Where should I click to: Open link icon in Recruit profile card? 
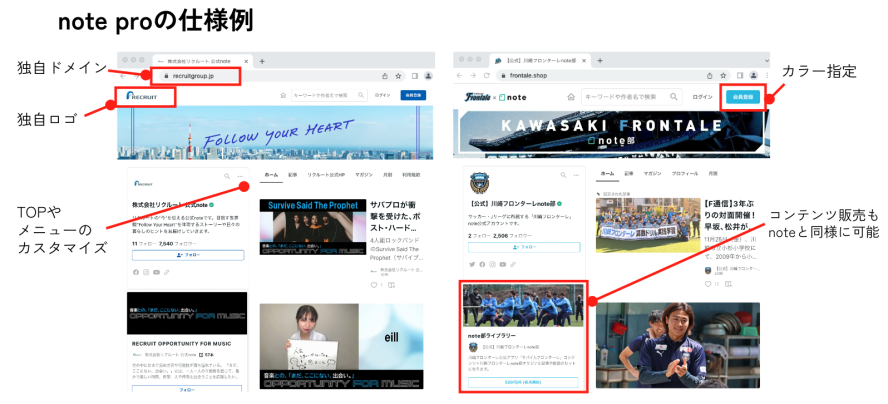click(166, 272)
